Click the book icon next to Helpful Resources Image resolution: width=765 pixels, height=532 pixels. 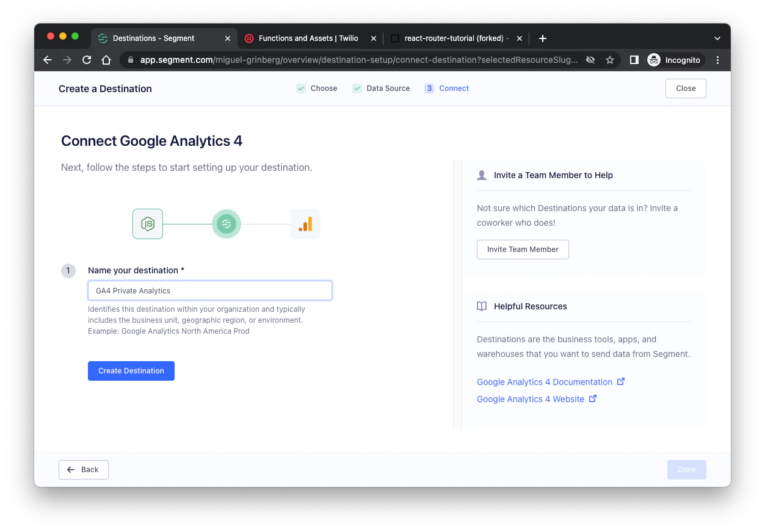(x=482, y=306)
